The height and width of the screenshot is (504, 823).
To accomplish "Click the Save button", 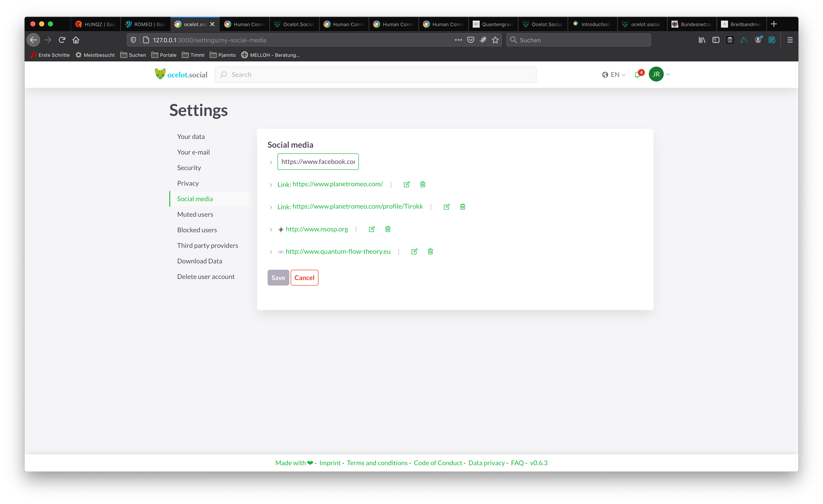I will [278, 278].
